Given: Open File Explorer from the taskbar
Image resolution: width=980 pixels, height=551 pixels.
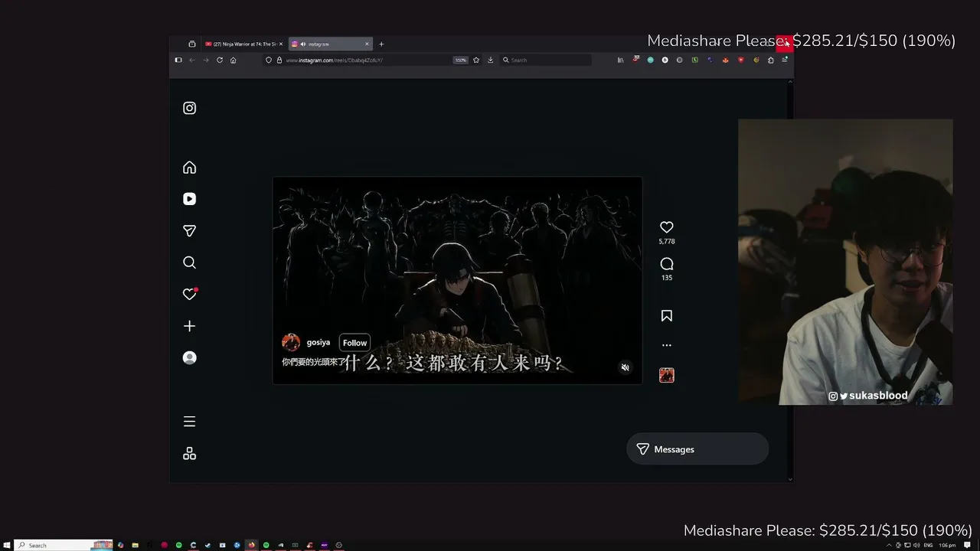Looking at the screenshot, I should click(x=135, y=545).
